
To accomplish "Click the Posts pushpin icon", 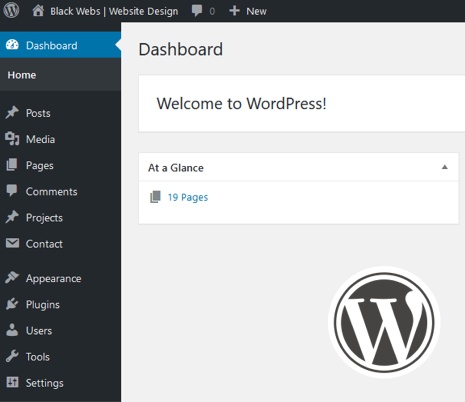I will (x=12, y=113).
